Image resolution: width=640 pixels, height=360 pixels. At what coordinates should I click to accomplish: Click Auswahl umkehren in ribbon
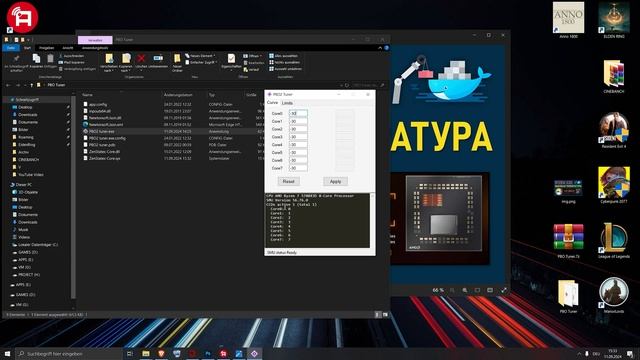coord(285,69)
